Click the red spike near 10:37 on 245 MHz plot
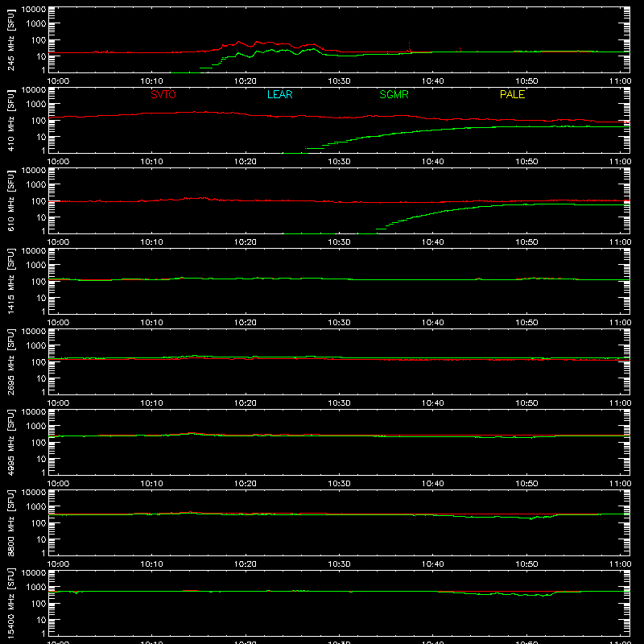This screenshot has height=644, width=644. (x=409, y=47)
